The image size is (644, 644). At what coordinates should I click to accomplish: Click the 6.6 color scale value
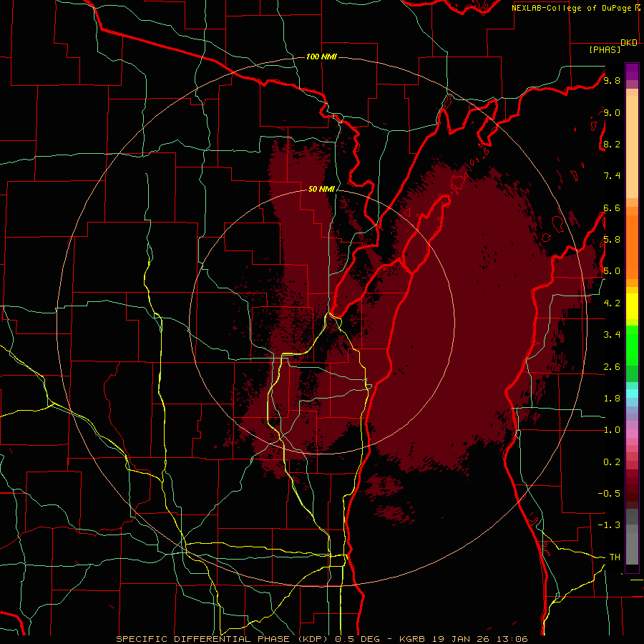612,208
